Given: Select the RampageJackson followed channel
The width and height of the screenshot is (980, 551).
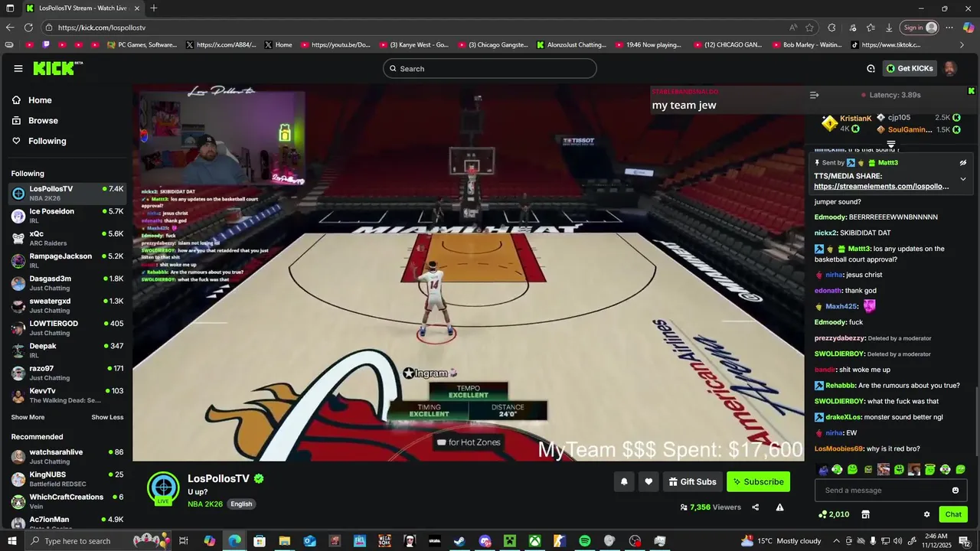Looking at the screenshot, I should tap(67, 260).
